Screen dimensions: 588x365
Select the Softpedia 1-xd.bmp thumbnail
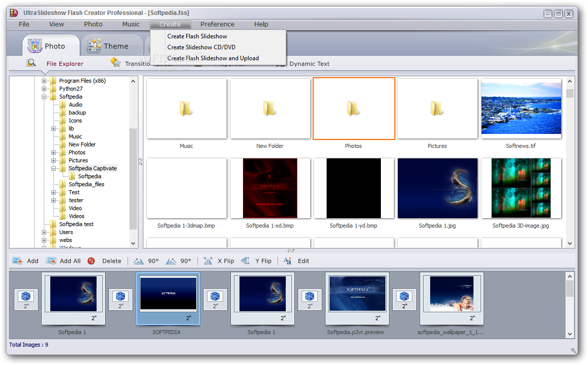[x=270, y=188]
